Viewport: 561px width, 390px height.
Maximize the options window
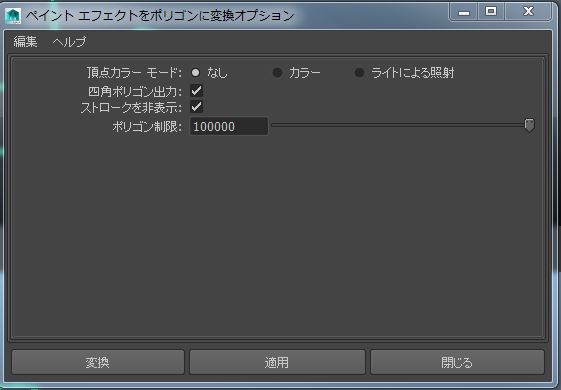pos(491,12)
